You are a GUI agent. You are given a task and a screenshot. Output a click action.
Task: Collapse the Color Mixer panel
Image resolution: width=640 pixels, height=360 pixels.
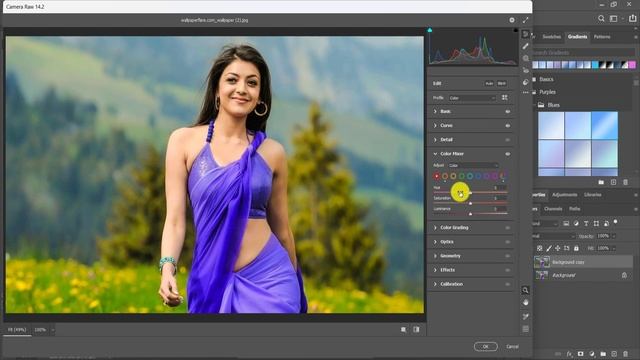(x=435, y=154)
